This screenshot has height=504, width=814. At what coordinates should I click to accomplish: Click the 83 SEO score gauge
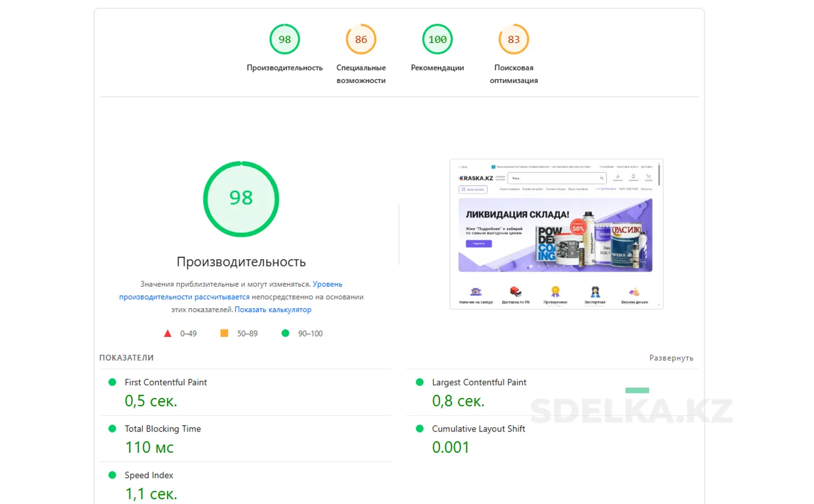coord(513,39)
